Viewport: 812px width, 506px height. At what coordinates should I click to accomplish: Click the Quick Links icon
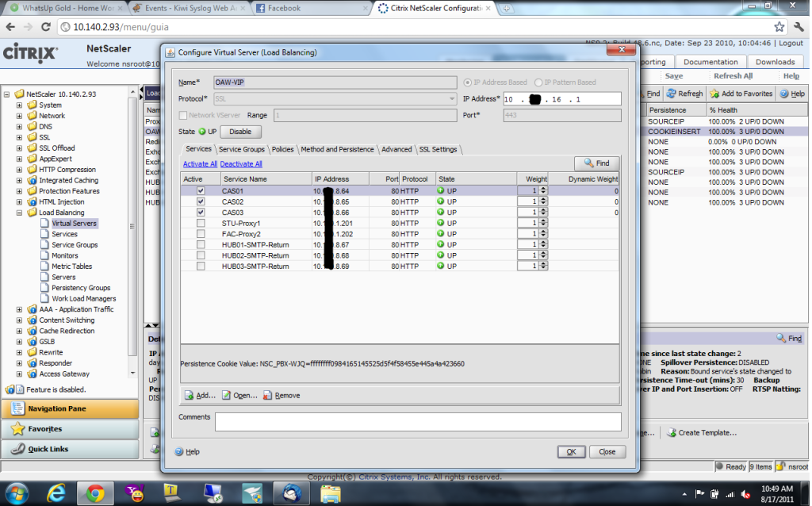17,449
